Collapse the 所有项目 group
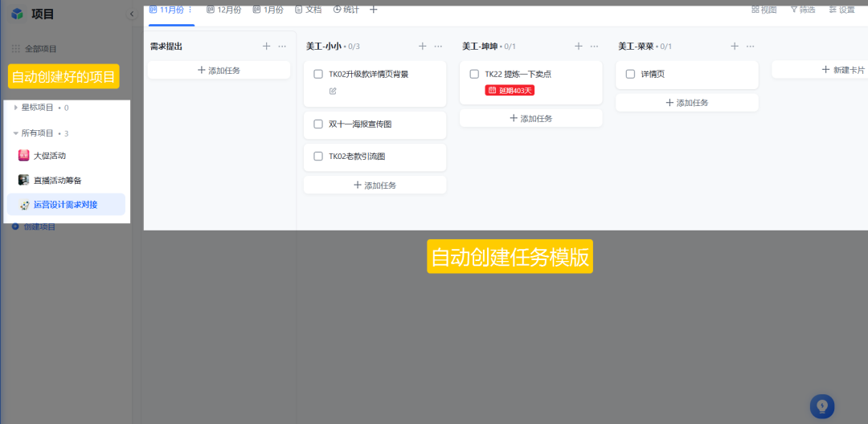The image size is (868, 424). 15,133
